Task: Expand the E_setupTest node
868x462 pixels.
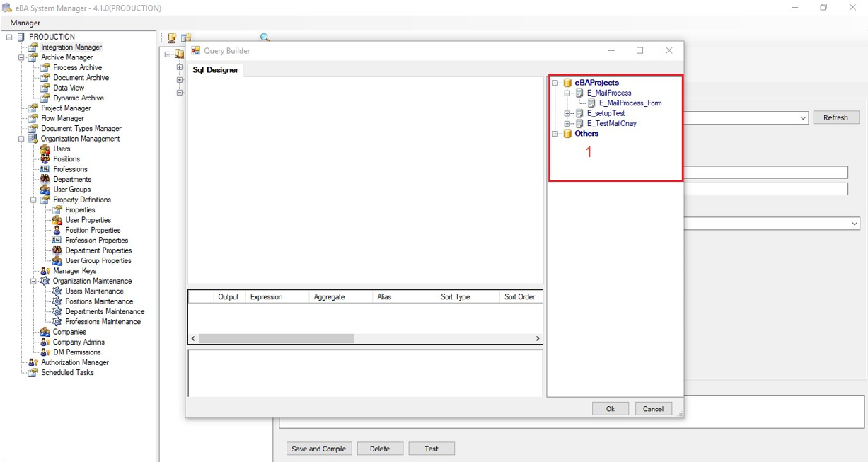Action: pos(567,113)
